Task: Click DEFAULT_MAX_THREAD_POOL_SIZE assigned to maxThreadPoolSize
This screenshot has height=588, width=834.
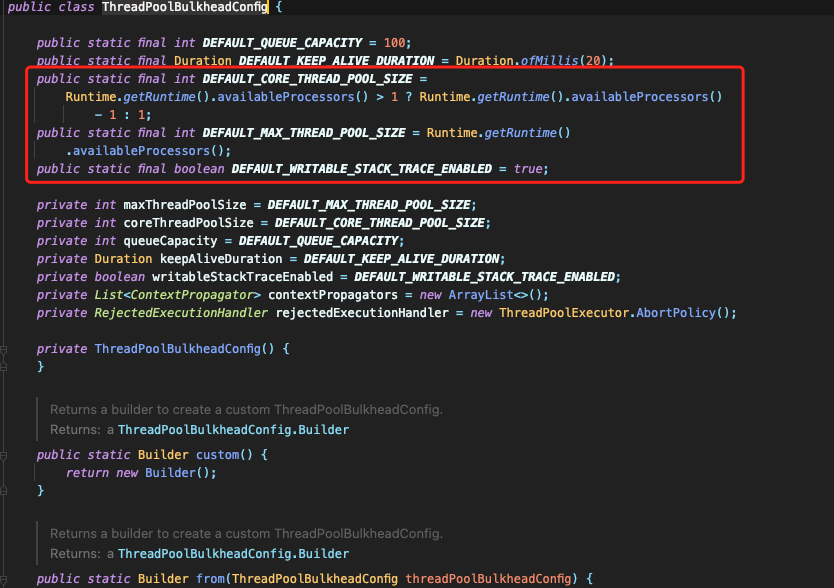Action: tap(369, 205)
